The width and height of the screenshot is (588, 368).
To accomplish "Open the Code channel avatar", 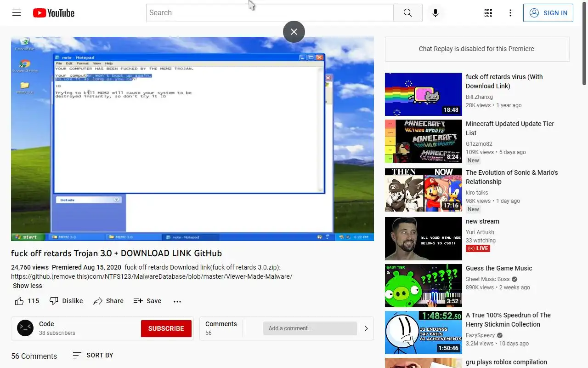I will click(25, 328).
